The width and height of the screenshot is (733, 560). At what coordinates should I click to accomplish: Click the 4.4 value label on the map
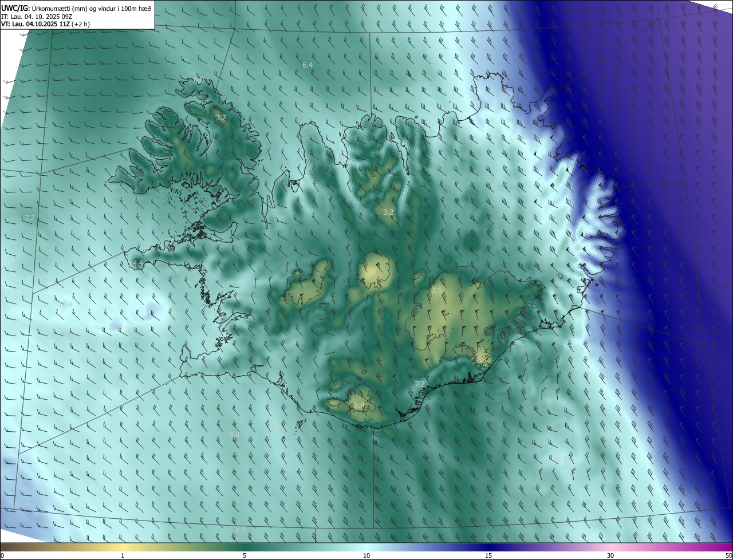pyautogui.click(x=137, y=263)
